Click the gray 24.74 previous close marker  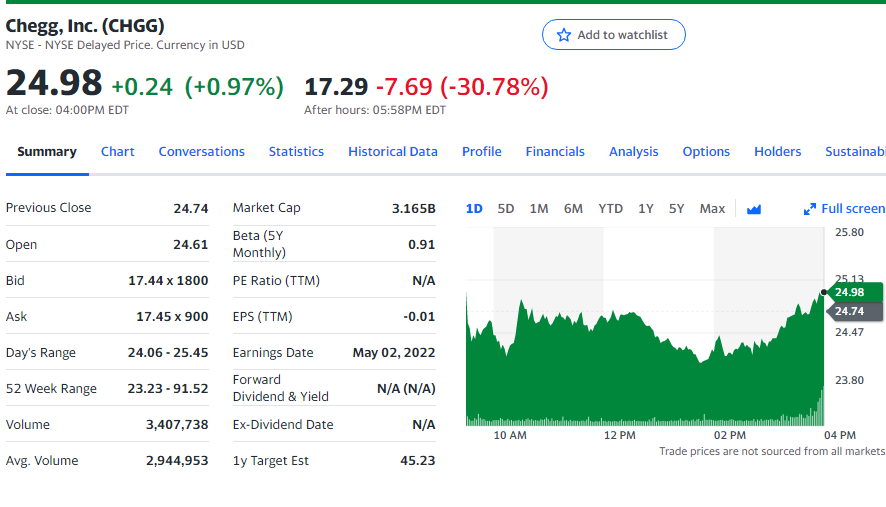click(854, 311)
